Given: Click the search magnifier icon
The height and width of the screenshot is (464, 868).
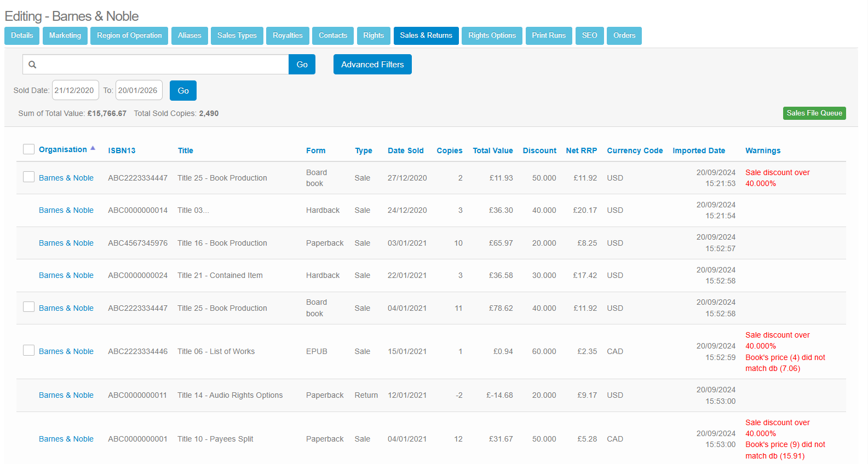Looking at the screenshot, I should [32, 65].
